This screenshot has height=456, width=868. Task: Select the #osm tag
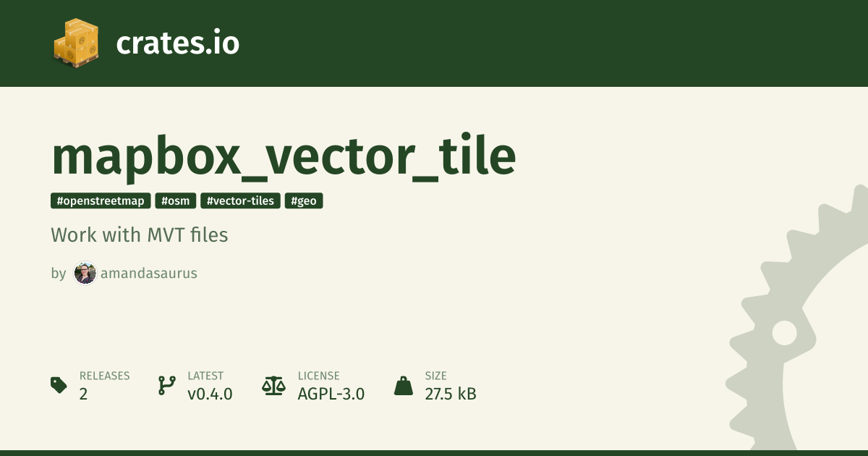(x=176, y=201)
